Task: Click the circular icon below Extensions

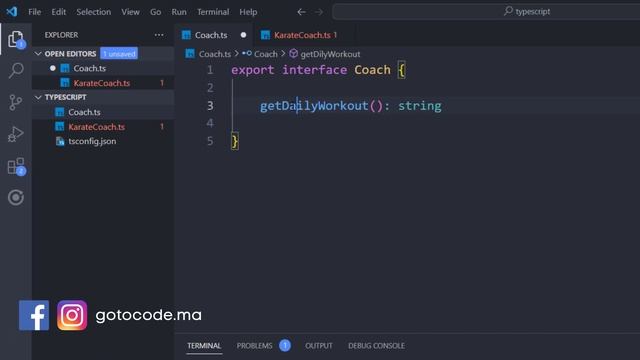Action: tap(16, 198)
